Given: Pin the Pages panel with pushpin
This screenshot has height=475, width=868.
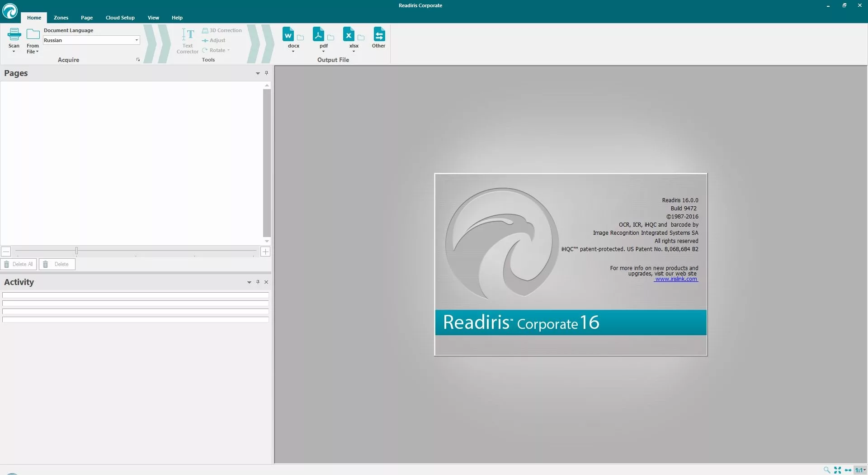Looking at the screenshot, I should [x=266, y=73].
